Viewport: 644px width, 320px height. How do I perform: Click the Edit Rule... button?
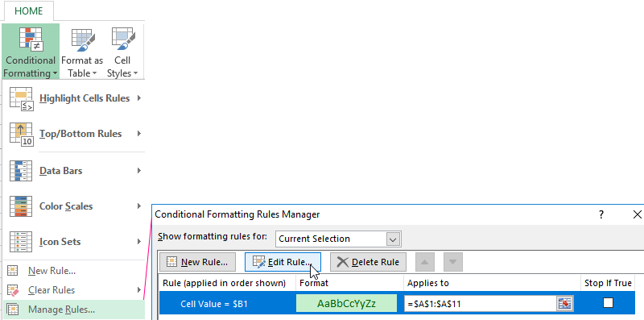click(283, 262)
